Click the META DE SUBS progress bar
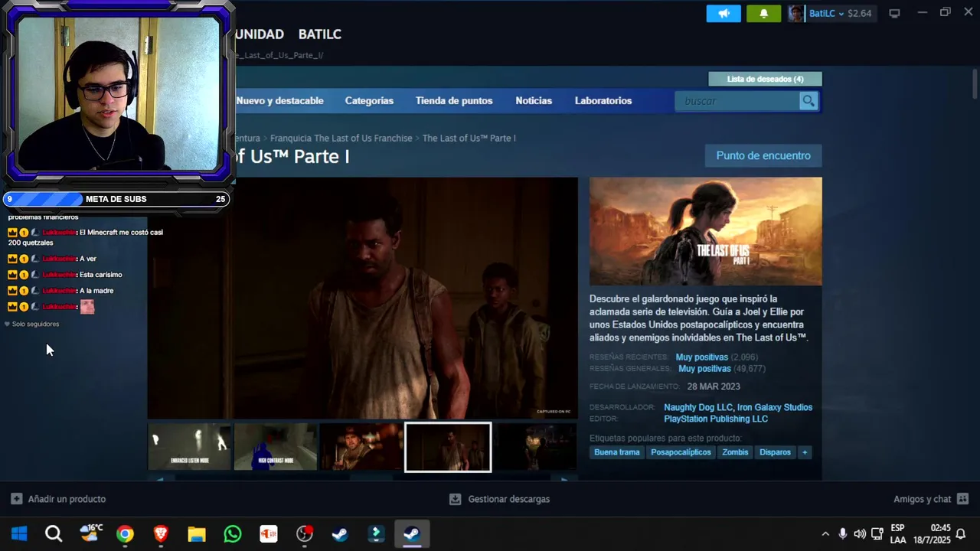The height and width of the screenshot is (551, 980). [116, 199]
